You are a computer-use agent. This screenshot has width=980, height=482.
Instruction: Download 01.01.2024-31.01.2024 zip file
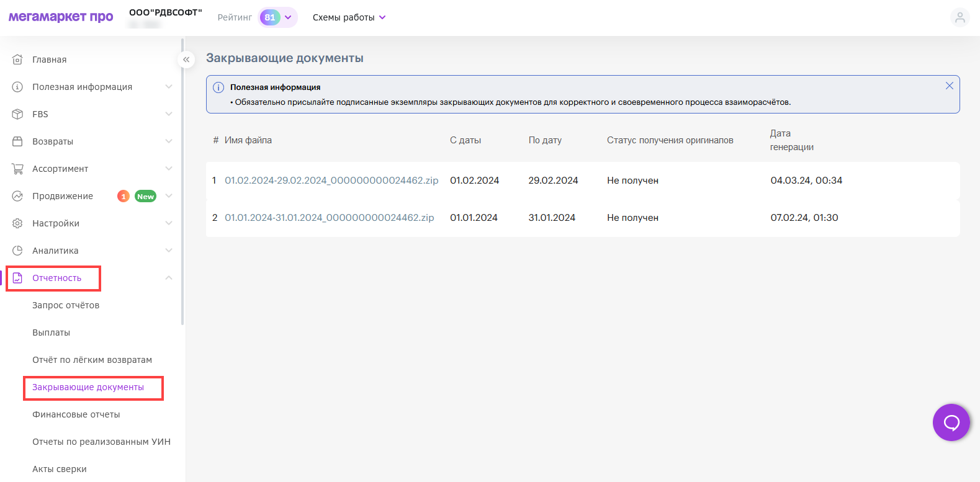click(330, 218)
